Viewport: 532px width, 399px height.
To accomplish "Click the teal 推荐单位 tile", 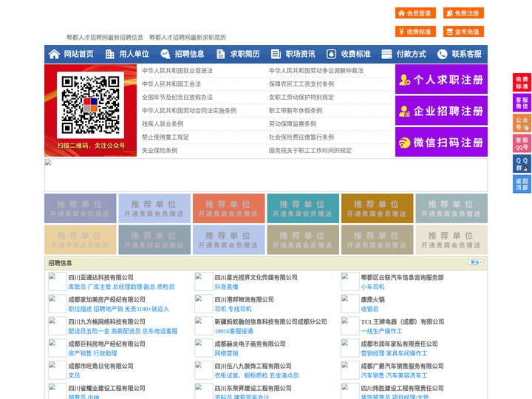I will [303, 208].
